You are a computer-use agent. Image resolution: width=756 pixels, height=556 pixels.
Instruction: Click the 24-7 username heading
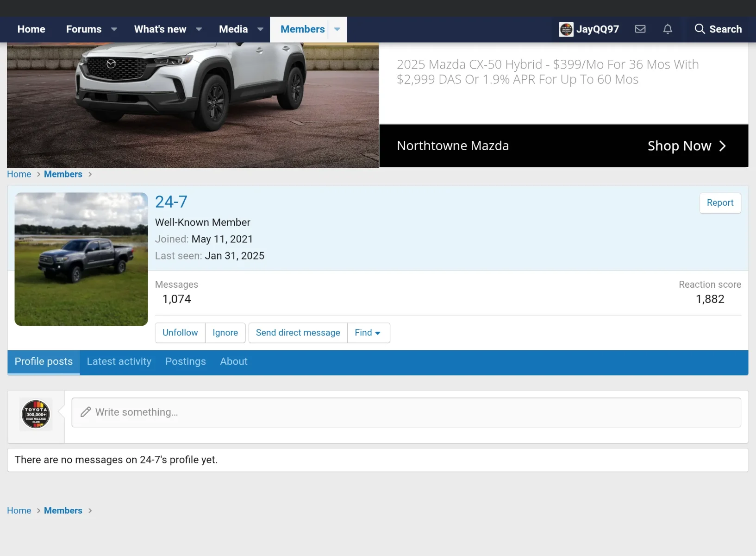point(171,202)
